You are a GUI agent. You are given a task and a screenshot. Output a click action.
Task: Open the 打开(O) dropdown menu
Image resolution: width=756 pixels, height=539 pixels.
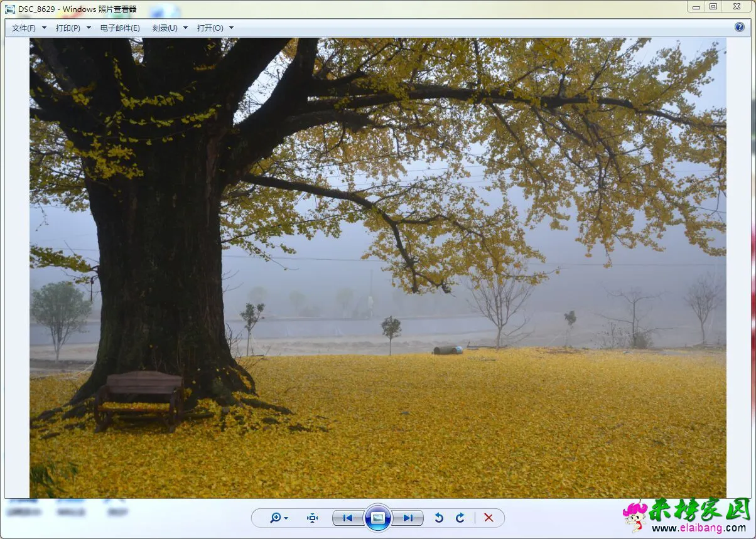(215, 28)
